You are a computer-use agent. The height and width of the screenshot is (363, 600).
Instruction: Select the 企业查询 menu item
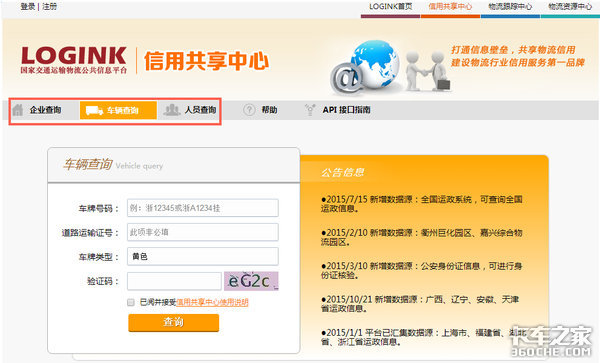point(46,110)
